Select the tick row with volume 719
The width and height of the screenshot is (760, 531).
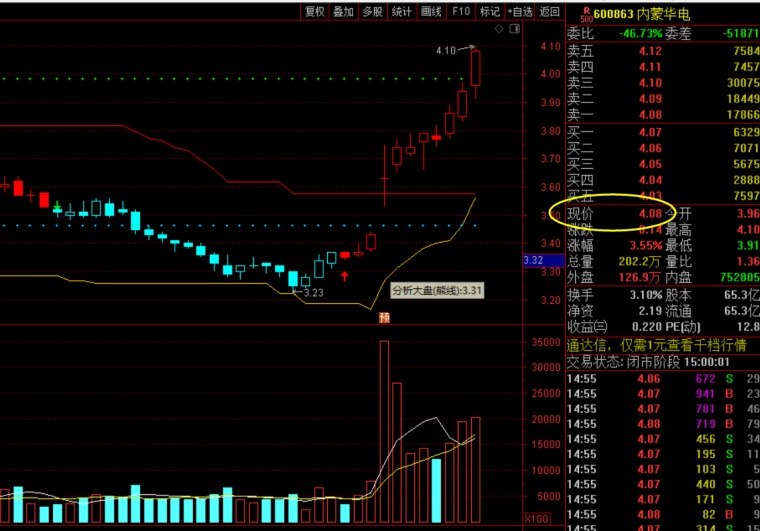tap(663, 424)
